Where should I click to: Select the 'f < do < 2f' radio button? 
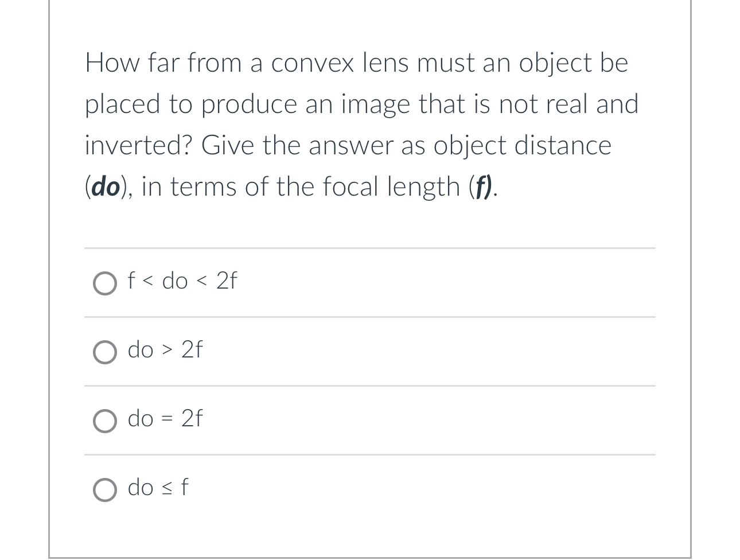click(x=104, y=283)
